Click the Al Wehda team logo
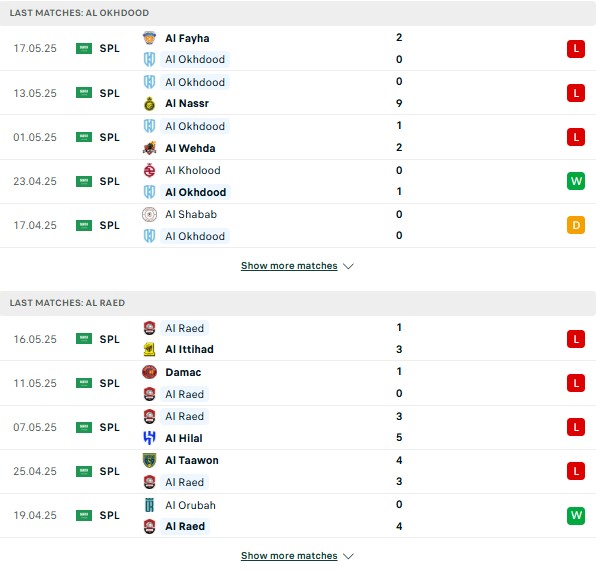This screenshot has width=596, height=570. (149, 148)
